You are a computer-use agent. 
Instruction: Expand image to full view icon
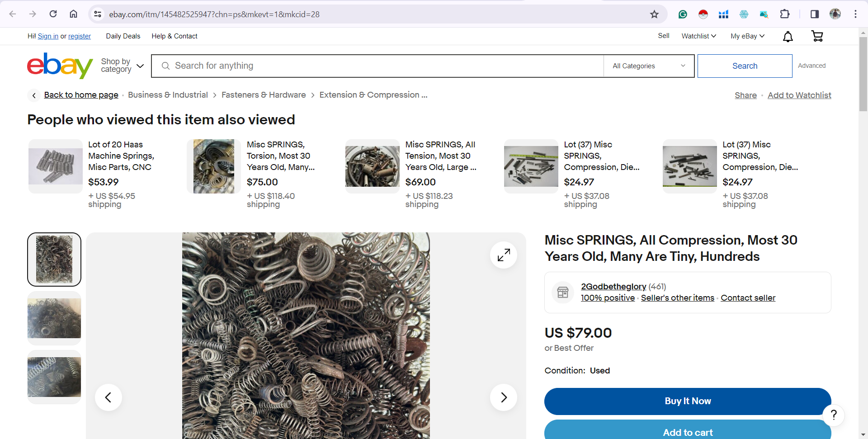pyautogui.click(x=504, y=255)
